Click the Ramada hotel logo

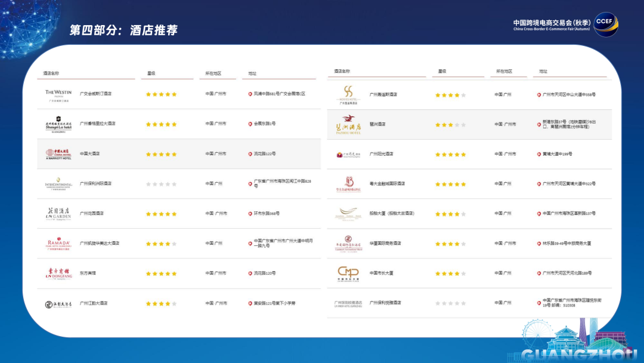point(58,244)
